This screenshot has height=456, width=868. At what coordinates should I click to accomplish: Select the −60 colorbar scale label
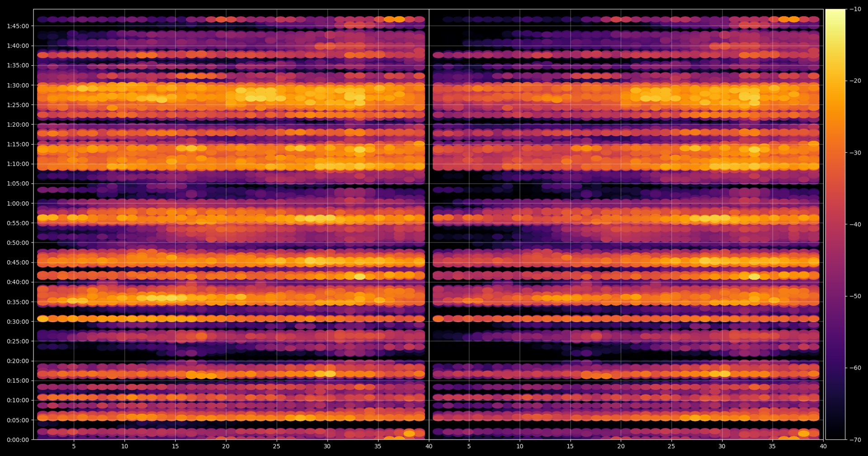pyautogui.click(x=855, y=368)
